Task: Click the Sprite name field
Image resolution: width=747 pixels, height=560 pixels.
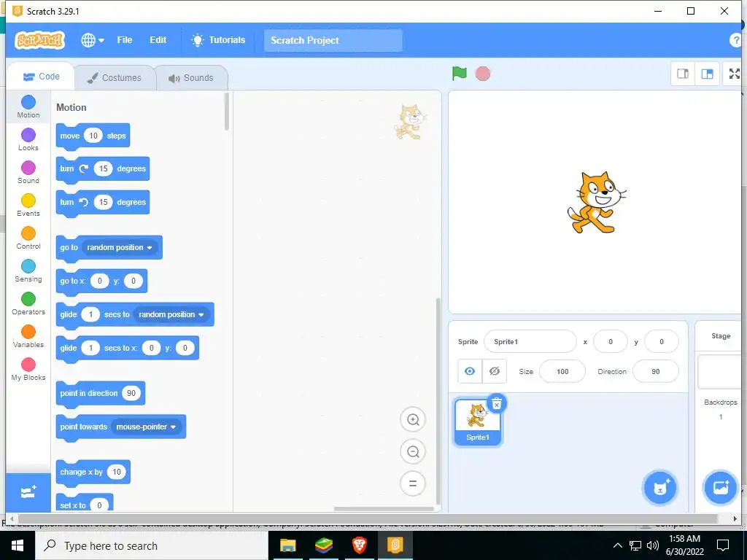Action: 530,341
